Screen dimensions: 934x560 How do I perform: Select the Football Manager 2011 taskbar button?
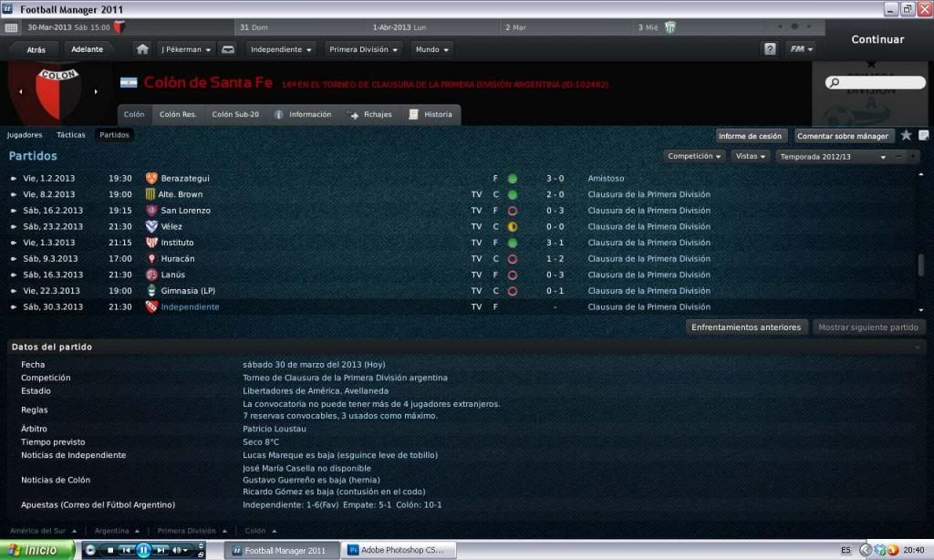[x=281, y=550]
